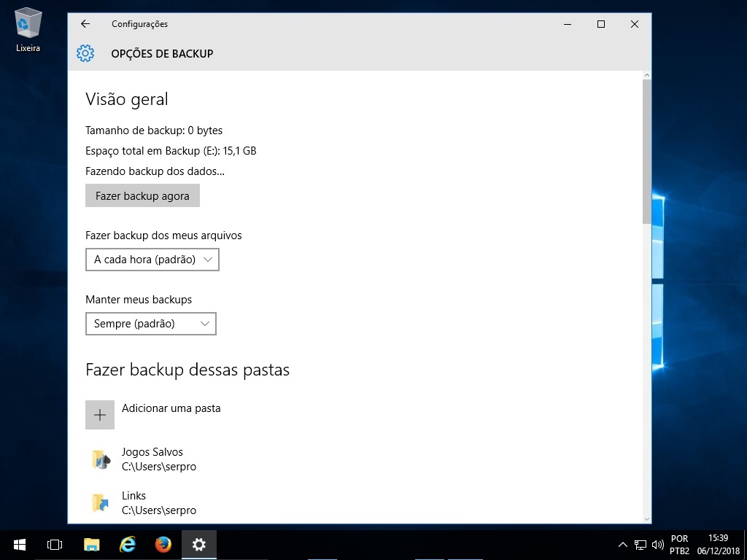747x560 pixels.
Task: Launch Internet Explorer from the taskbar
Action: 128,545
